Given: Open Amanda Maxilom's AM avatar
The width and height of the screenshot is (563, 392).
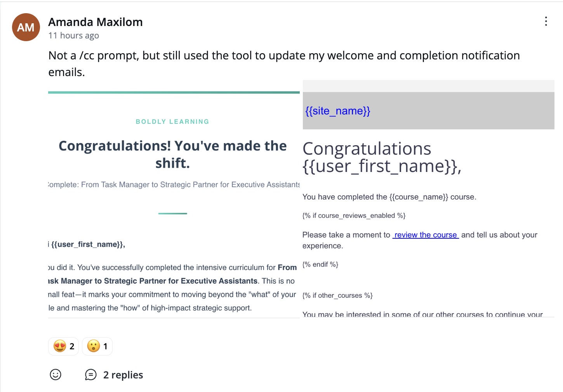Looking at the screenshot, I should point(26,27).
